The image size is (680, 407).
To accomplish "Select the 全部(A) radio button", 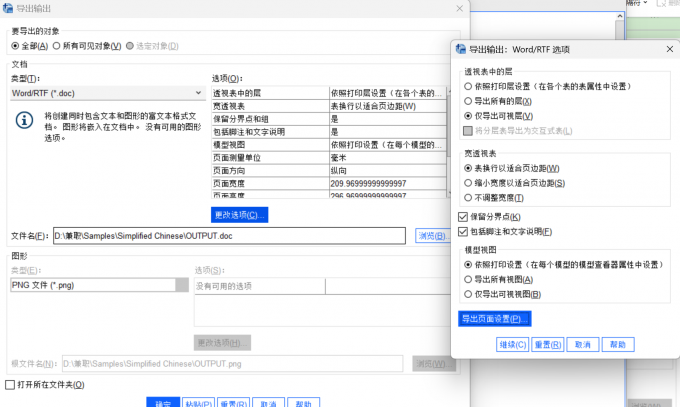I will [x=15, y=46].
